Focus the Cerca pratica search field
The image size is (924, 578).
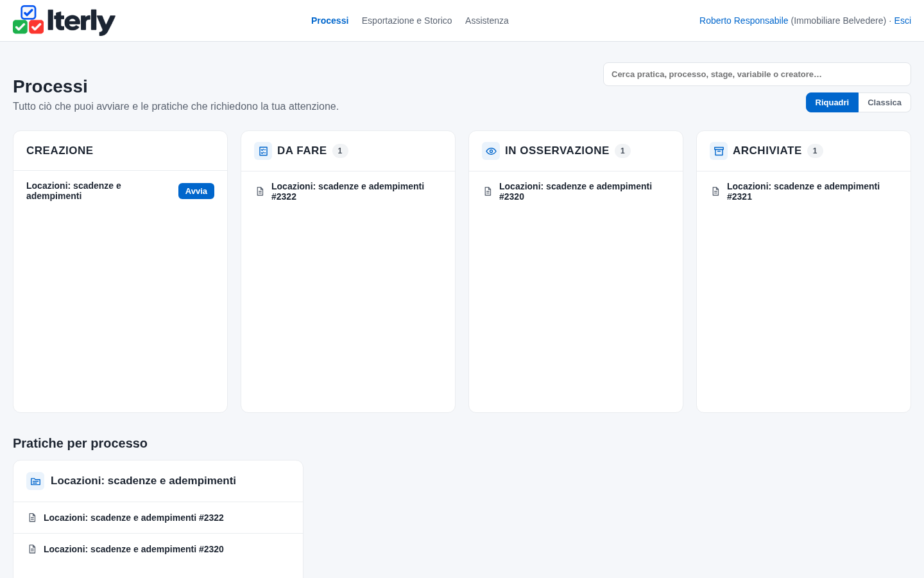[757, 74]
